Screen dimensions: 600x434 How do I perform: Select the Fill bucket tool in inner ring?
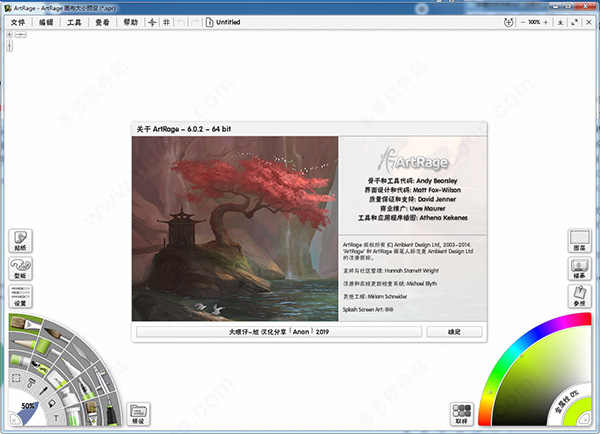click(52, 404)
